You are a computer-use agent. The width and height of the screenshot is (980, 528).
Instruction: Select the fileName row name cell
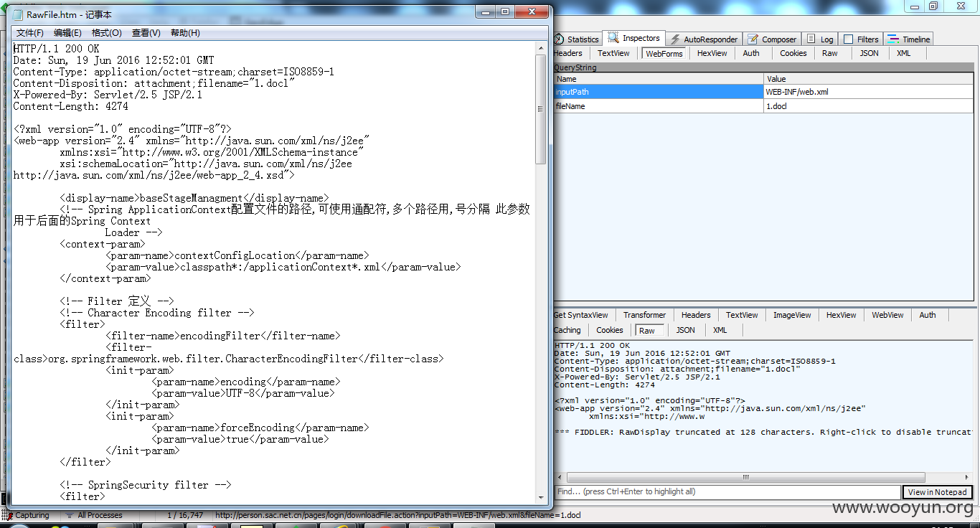point(658,106)
